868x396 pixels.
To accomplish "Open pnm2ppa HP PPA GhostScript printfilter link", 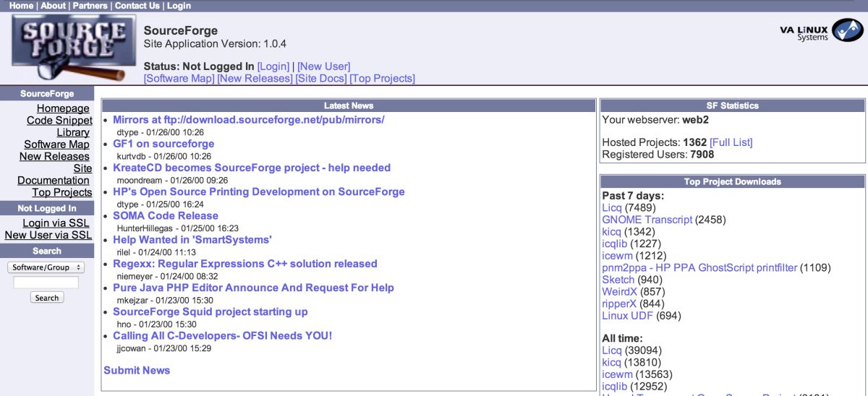I will 699,267.
